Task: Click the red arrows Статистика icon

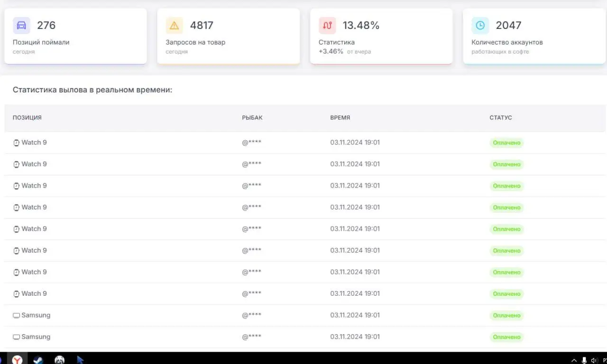Action: tap(327, 26)
